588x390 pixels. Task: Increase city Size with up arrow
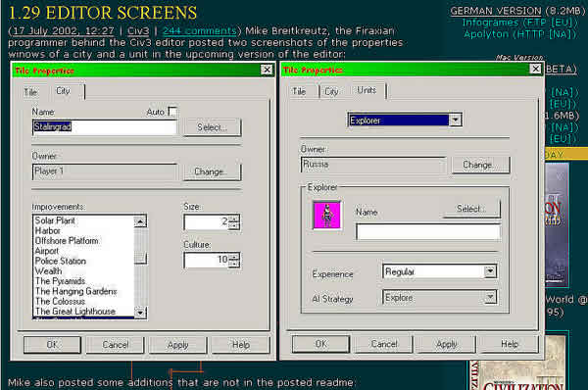233,219
